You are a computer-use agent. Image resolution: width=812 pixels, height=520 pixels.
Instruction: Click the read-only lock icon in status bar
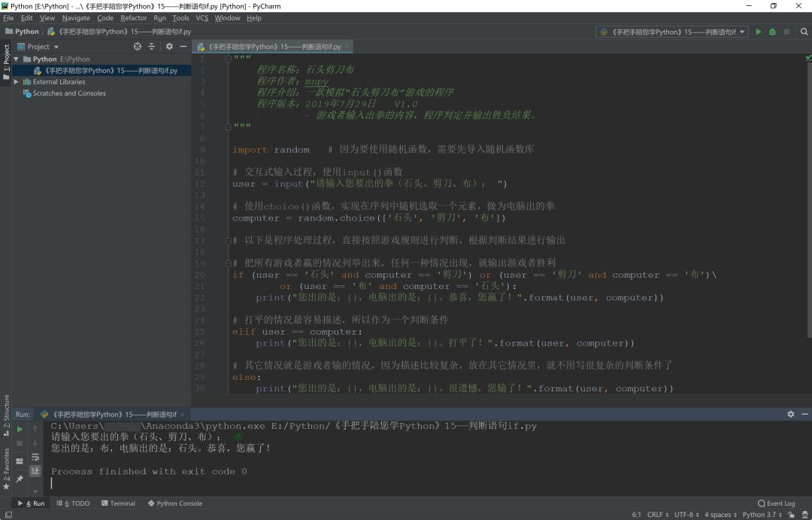791,514
